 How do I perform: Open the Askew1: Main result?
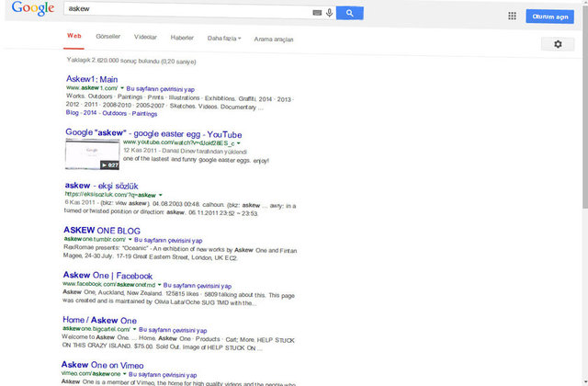92,79
